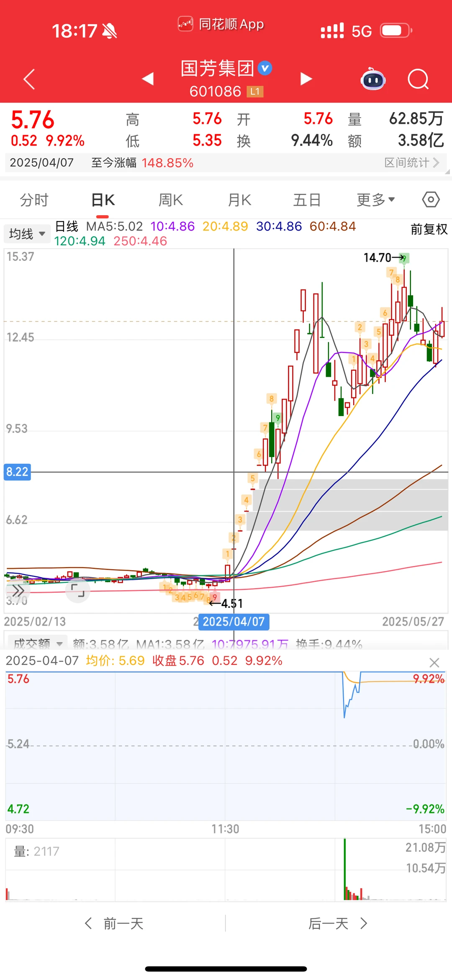The height and width of the screenshot is (980, 452).
Task: Open chart settings hexagon icon
Action: (431, 200)
